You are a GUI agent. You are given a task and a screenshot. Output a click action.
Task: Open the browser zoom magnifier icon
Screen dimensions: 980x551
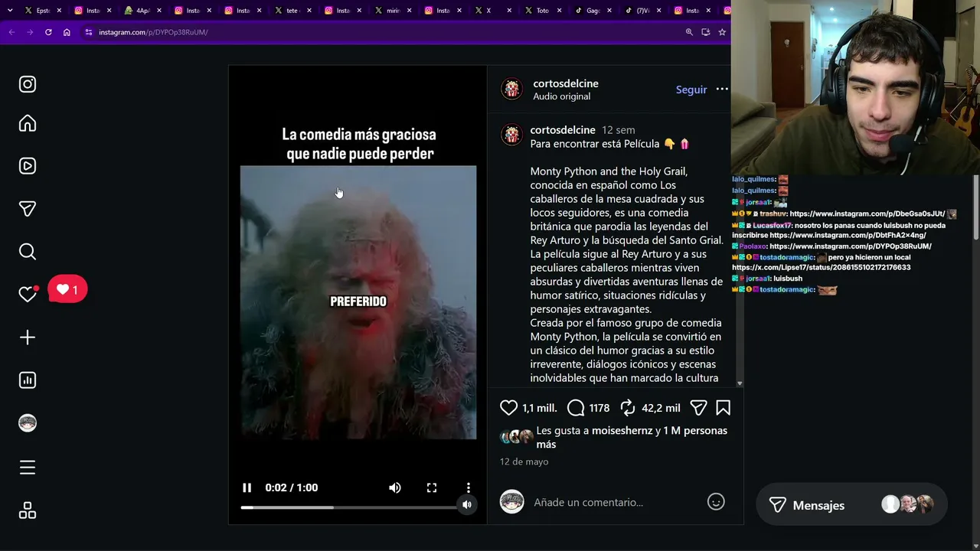[689, 32]
